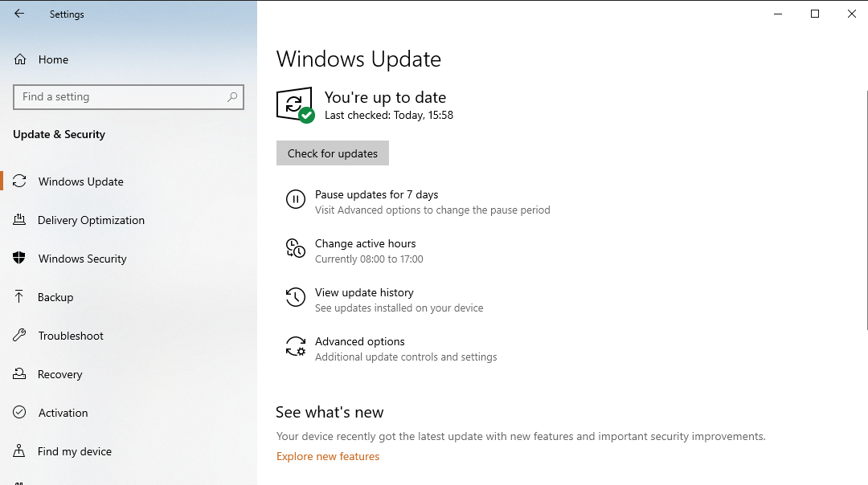Click the Backup upward arrow icon

point(18,296)
